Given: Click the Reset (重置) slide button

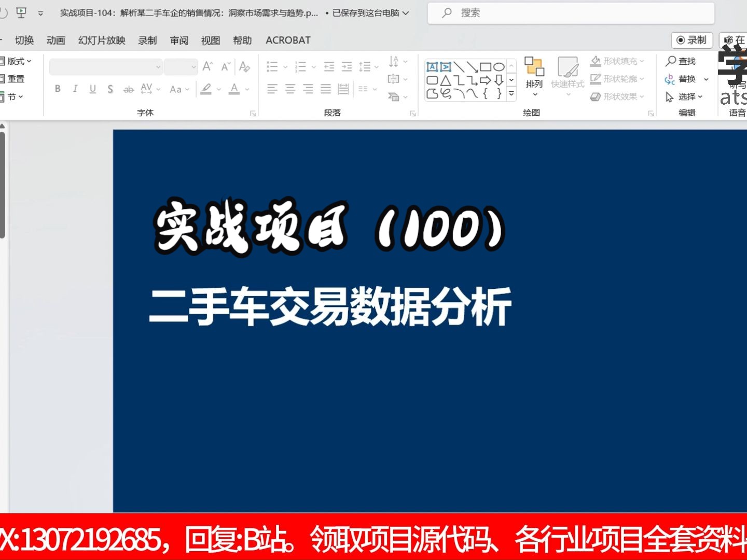Looking at the screenshot, I should click(x=13, y=79).
